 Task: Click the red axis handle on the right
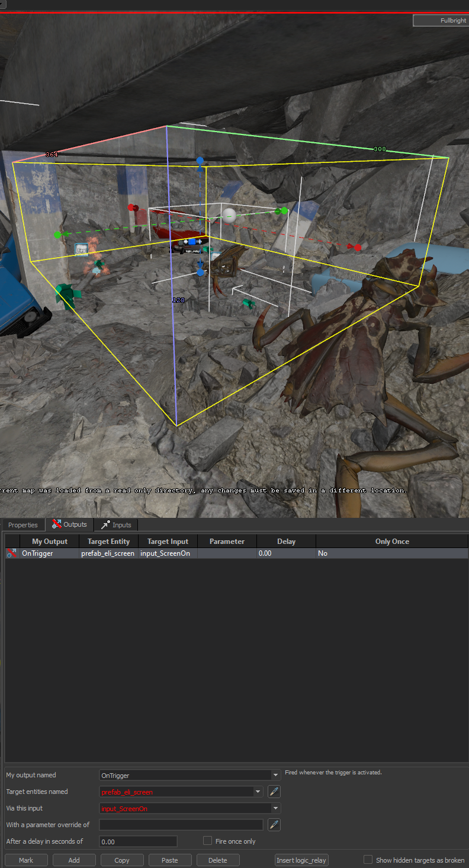pyautogui.click(x=358, y=246)
